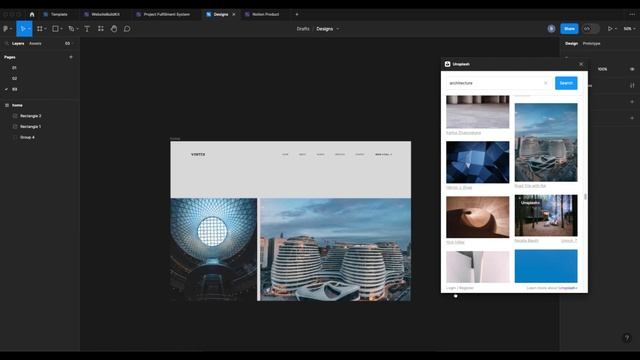
Task: Toggle layer visibility eye in Design panel
Action: pyautogui.click(x=632, y=69)
